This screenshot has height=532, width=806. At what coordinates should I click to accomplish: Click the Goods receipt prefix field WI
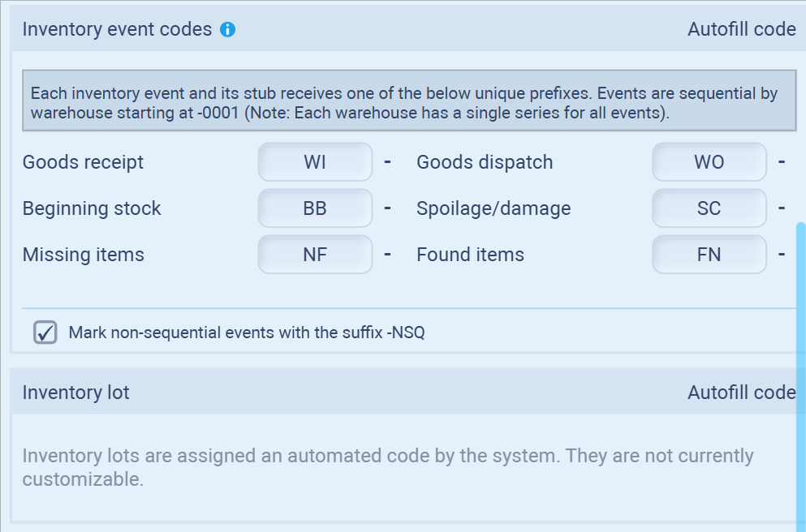(x=315, y=162)
